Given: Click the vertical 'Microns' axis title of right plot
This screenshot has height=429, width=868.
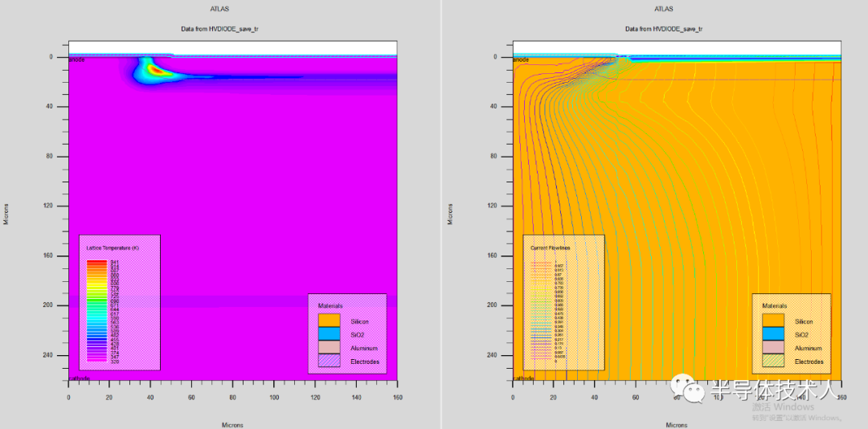Looking at the screenshot, I should coord(450,214).
